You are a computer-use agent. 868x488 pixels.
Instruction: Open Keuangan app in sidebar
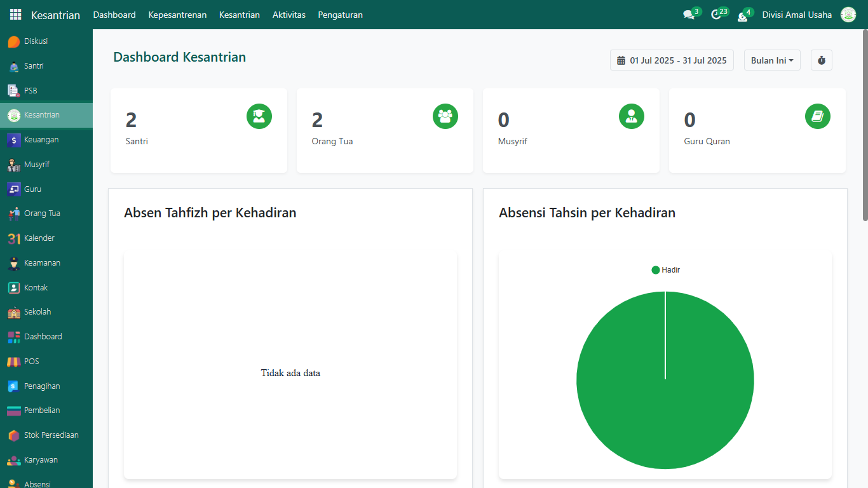tap(41, 140)
